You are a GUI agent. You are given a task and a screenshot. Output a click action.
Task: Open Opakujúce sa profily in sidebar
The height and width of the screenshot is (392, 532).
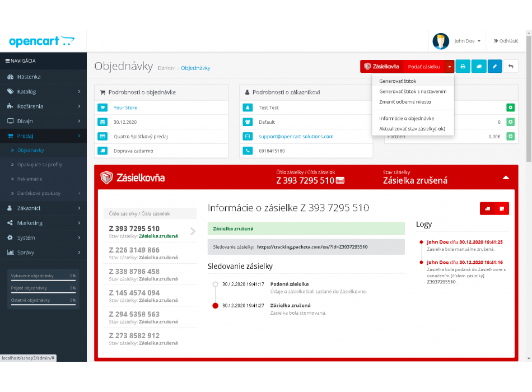[40, 165]
